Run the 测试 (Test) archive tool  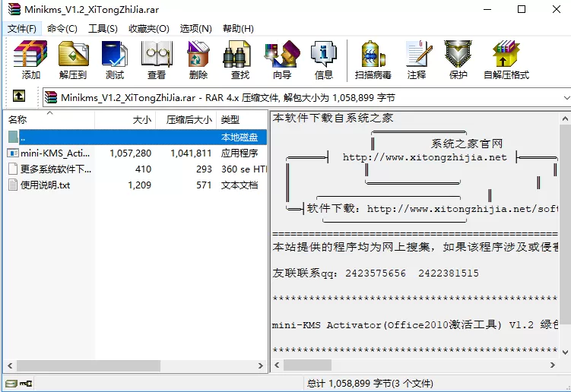coord(115,60)
